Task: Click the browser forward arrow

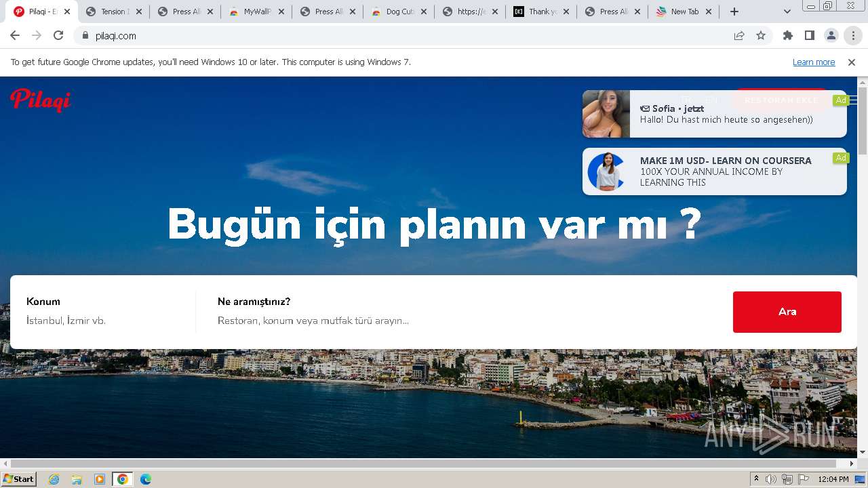Action: click(37, 36)
